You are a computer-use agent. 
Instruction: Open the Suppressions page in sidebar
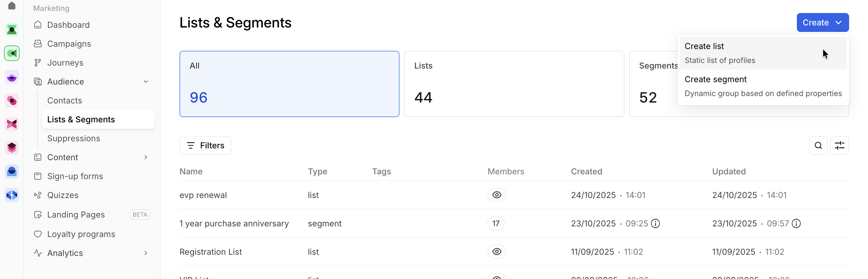tap(74, 138)
